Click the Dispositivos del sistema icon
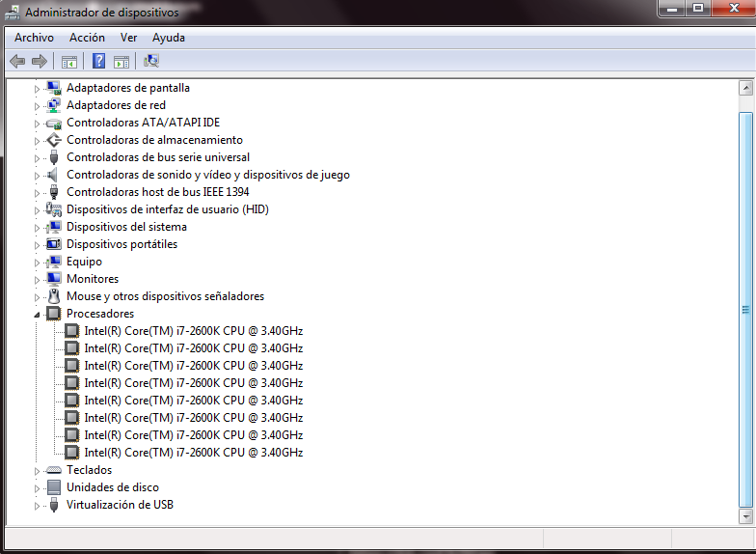This screenshot has width=756, height=554. (54, 227)
